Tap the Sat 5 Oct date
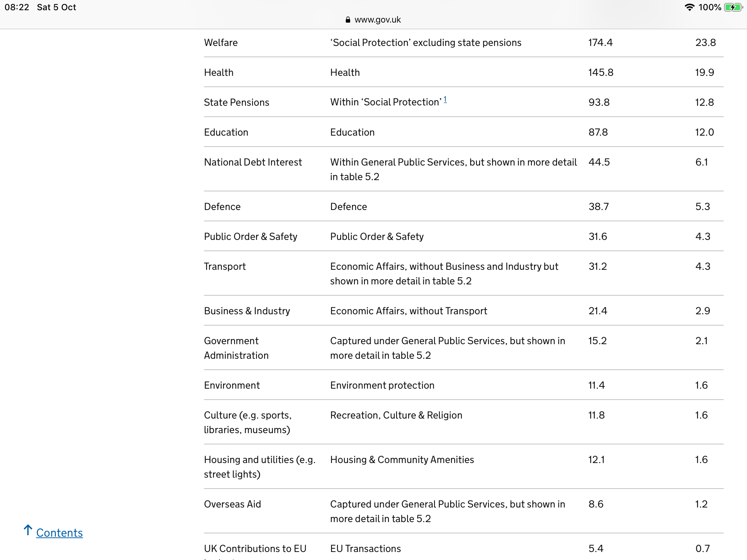The height and width of the screenshot is (560, 747). click(57, 7)
